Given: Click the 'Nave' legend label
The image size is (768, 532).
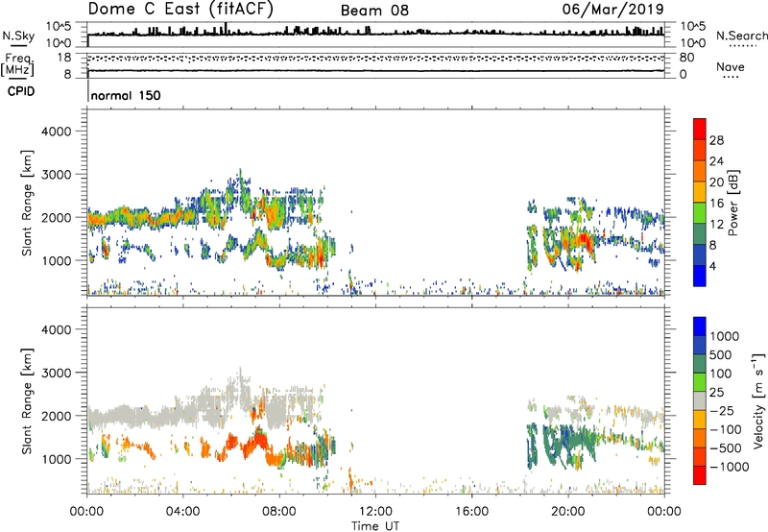Looking at the screenshot, I should pos(730,66).
